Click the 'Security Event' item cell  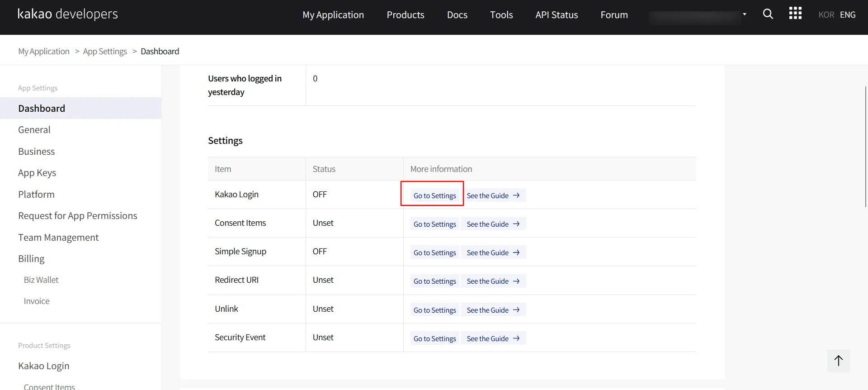click(x=257, y=338)
